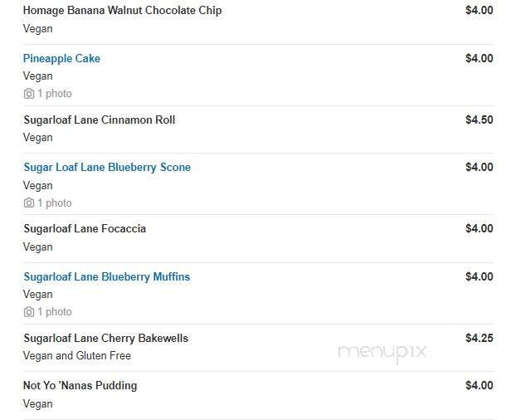Screen dimensions: 531x420
Task: View the 1 photo text for Blueberry Scone
Action: click(x=55, y=203)
